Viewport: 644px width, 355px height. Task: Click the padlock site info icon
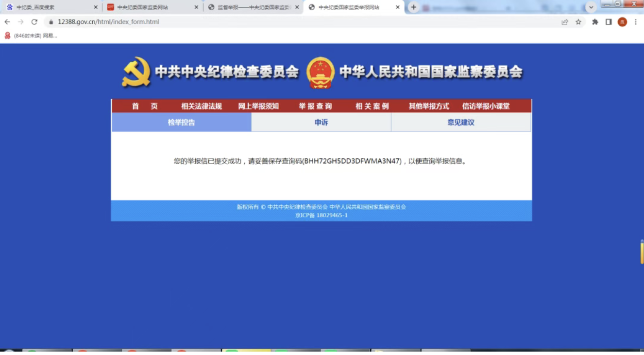pos(51,22)
